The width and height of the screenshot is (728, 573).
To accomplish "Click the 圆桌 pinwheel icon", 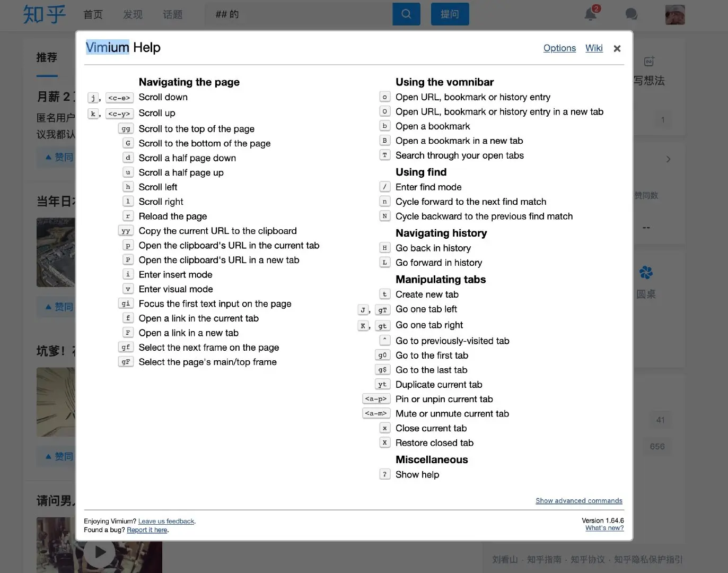I will pos(646,273).
